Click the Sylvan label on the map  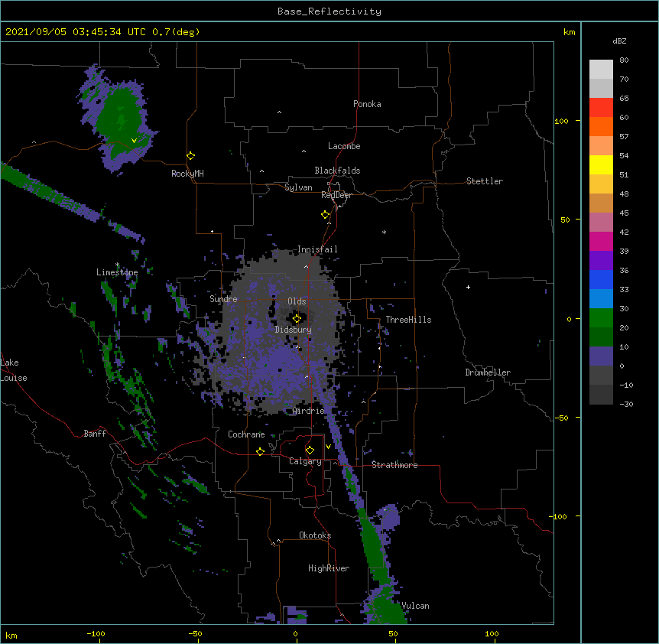[x=298, y=187]
